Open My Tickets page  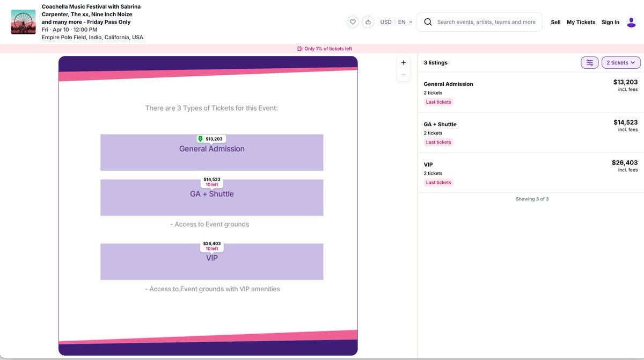click(581, 22)
